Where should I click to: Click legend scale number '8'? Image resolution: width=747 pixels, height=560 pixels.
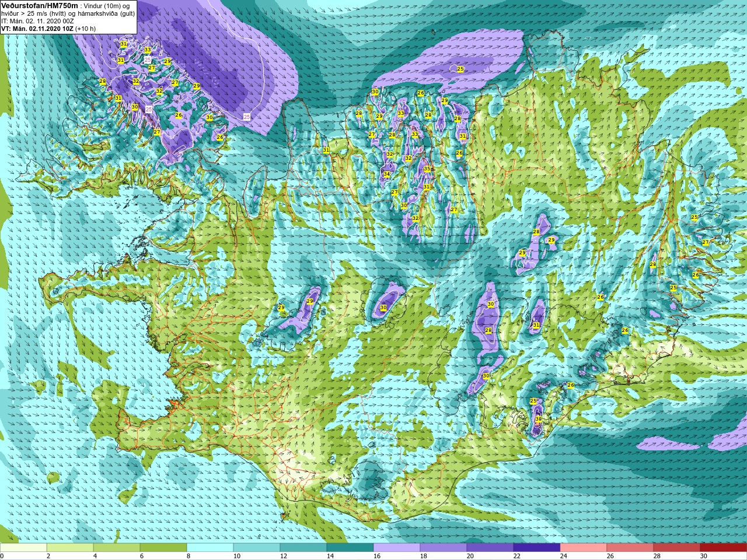coord(189,556)
